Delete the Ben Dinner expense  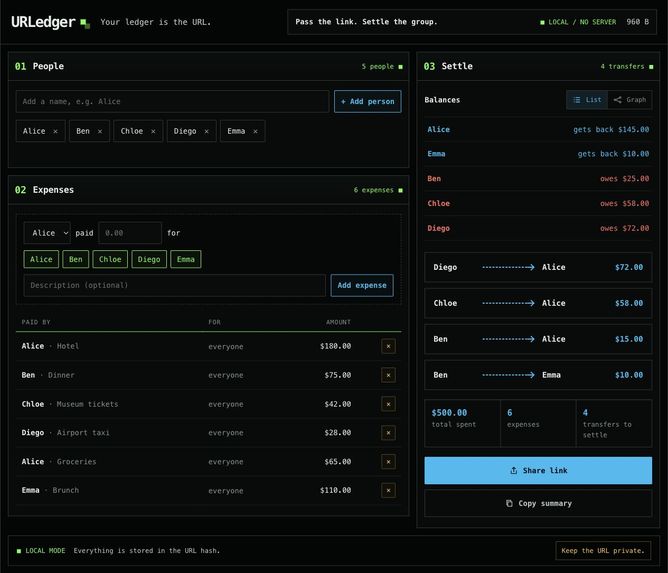point(388,375)
